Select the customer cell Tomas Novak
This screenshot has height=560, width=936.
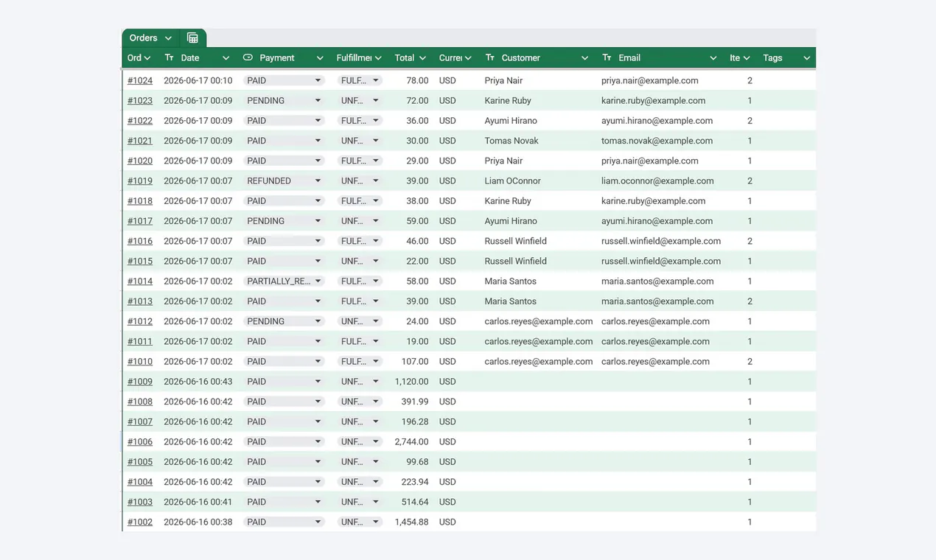[511, 141]
